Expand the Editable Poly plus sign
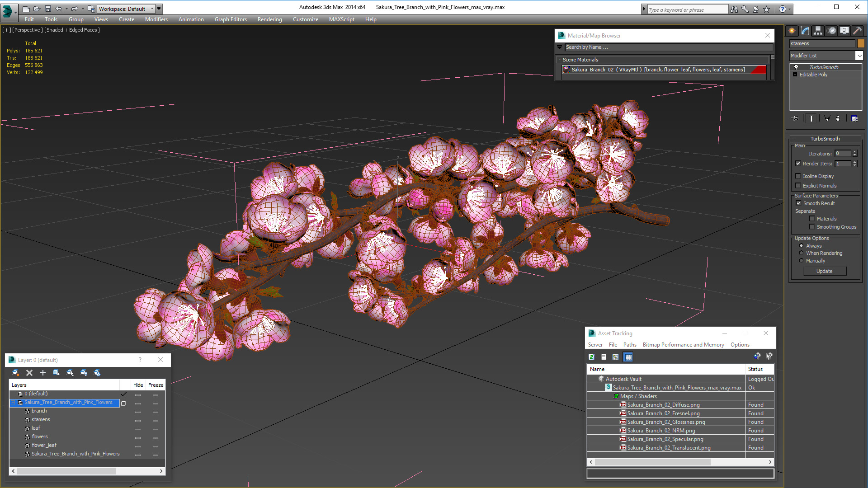868x488 pixels. [x=795, y=75]
